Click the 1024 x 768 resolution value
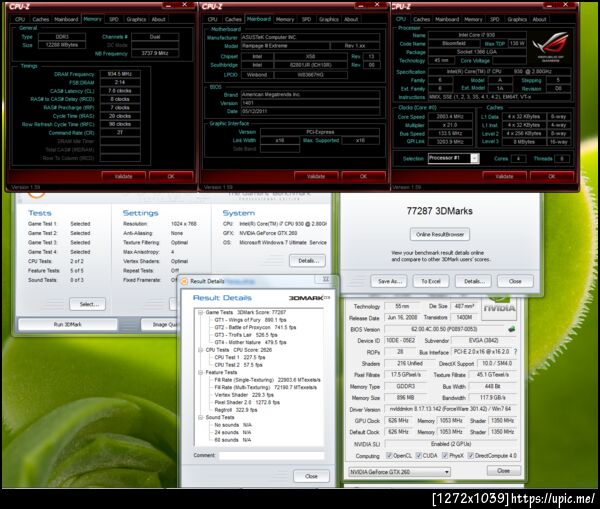This screenshot has height=509, width=600. coord(184,224)
